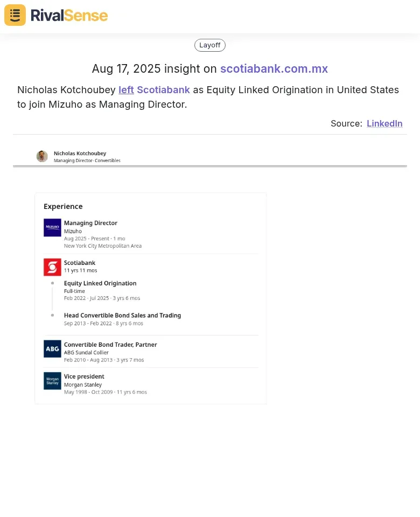The width and height of the screenshot is (420, 517).
Task: Click the Layoff category tag
Action: click(210, 45)
